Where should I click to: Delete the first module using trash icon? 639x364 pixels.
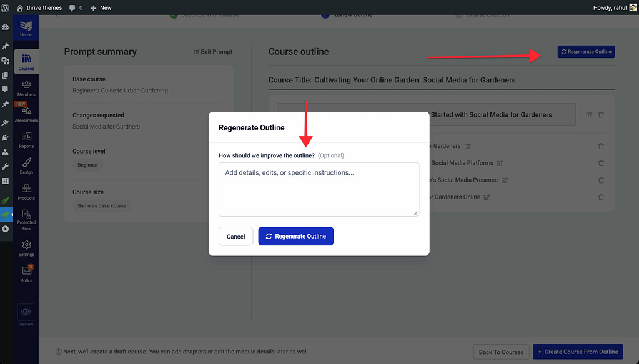point(601,115)
